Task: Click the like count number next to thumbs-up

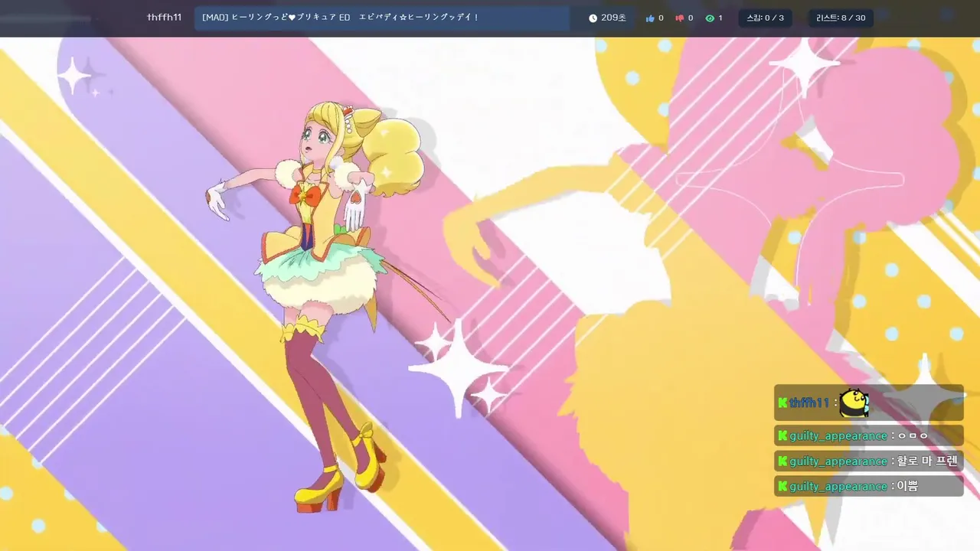Action: [x=661, y=18]
